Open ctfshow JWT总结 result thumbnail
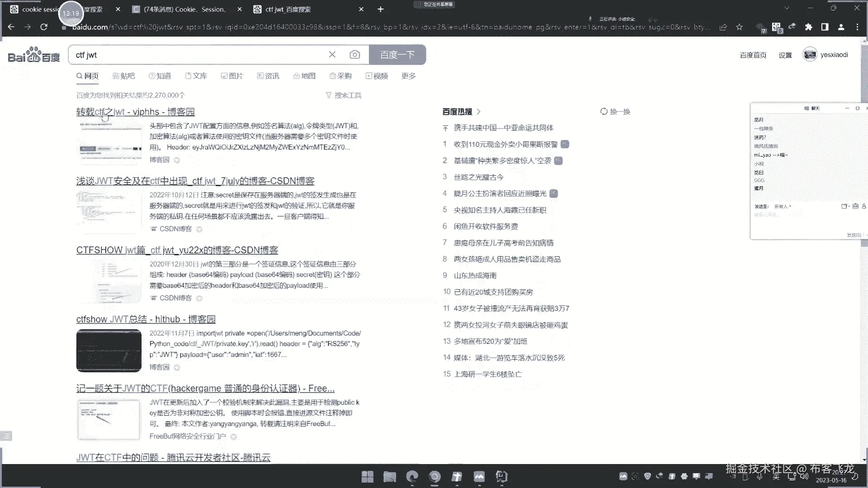 coord(108,351)
